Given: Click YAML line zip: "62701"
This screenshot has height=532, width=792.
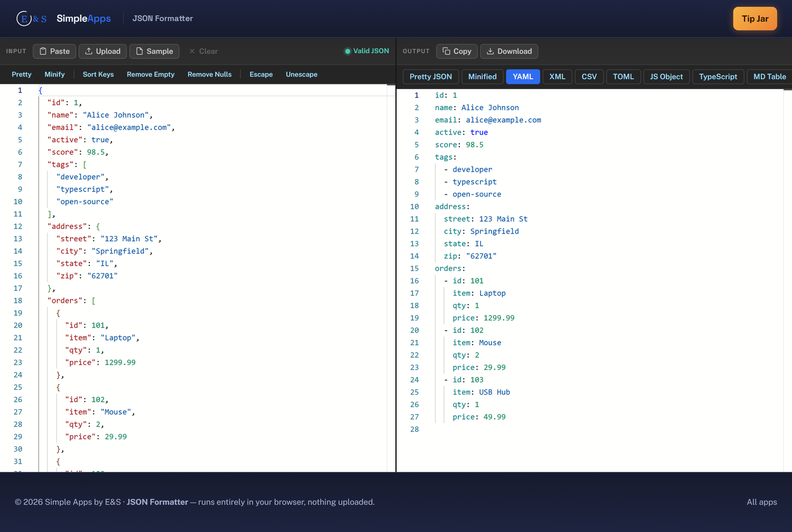Looking at the screenshot, I should (470, 256).
